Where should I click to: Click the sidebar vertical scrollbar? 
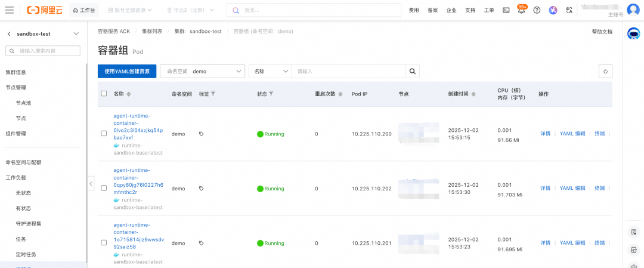[86, 162]
